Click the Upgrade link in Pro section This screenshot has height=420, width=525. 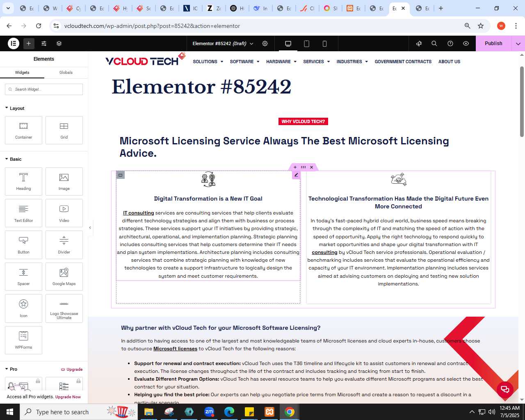(72, 370)
